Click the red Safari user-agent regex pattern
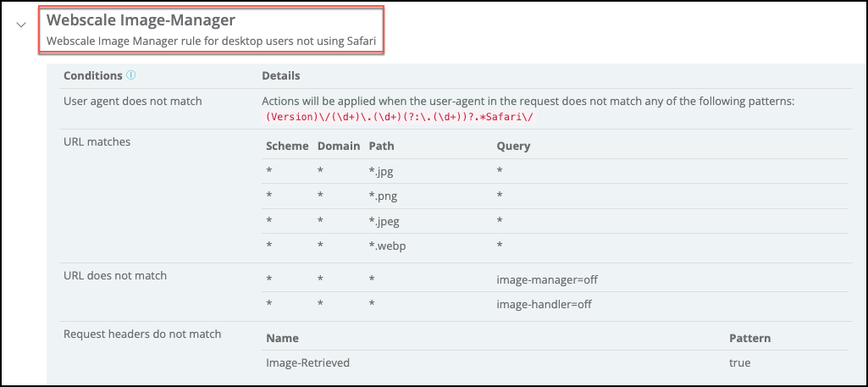The height and width of the screenshot is (387, 868). point(403,117)
